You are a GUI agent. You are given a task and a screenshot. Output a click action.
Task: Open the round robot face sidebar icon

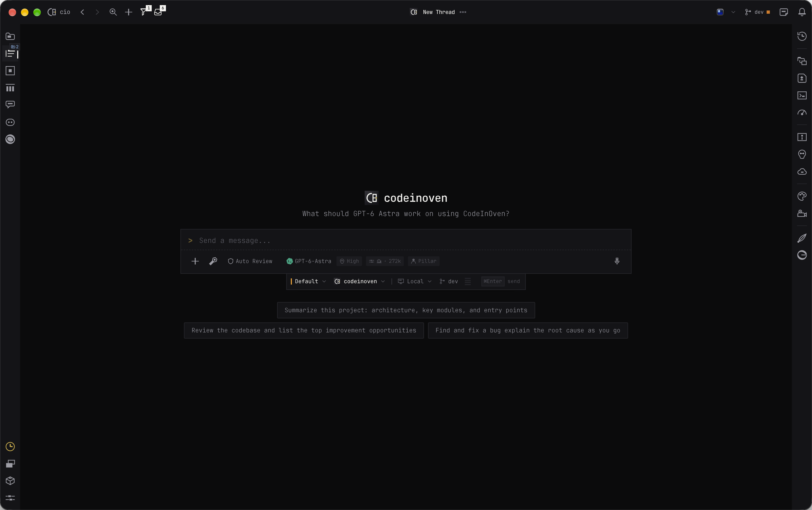10,122
